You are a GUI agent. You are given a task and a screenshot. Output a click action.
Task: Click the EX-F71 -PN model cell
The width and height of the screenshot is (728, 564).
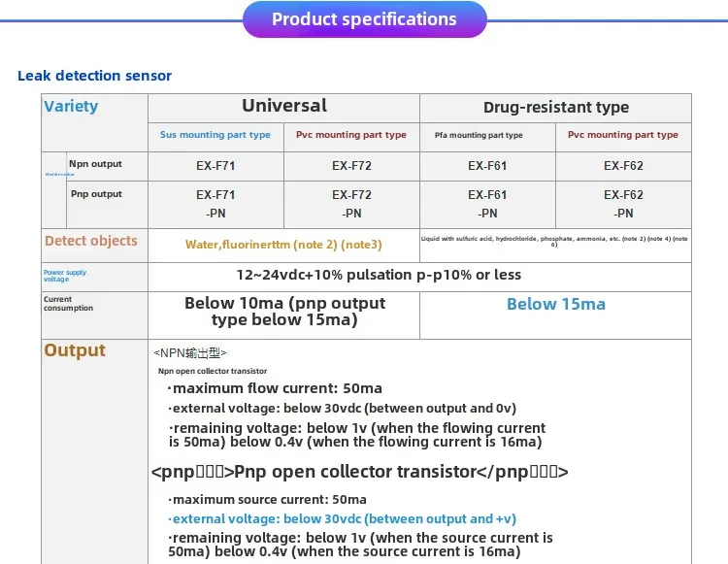click(x=215, y=204)
